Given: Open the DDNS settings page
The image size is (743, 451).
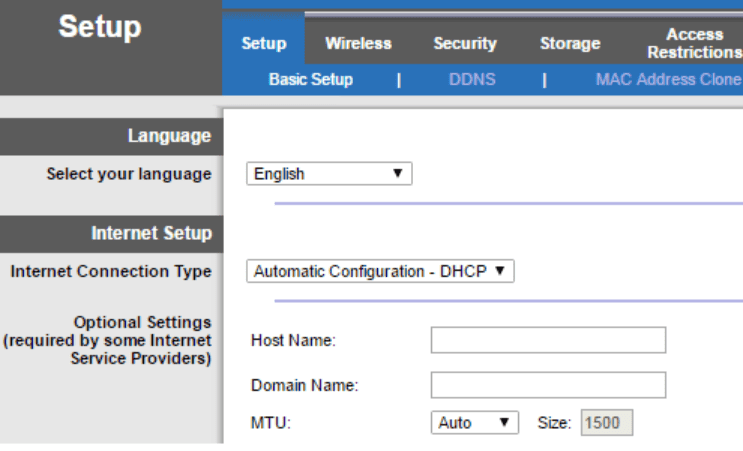Looking at the screenshot, I should point(471,79).
